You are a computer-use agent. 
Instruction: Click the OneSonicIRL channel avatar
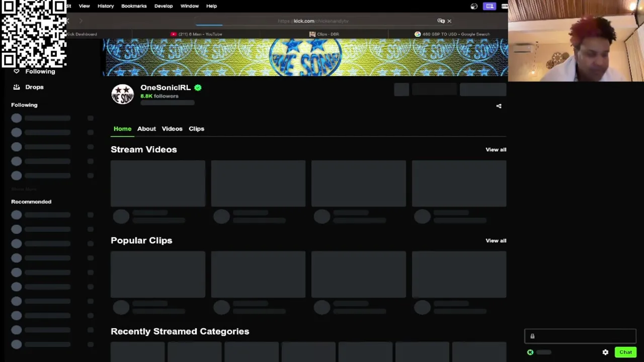pos(123,94)
